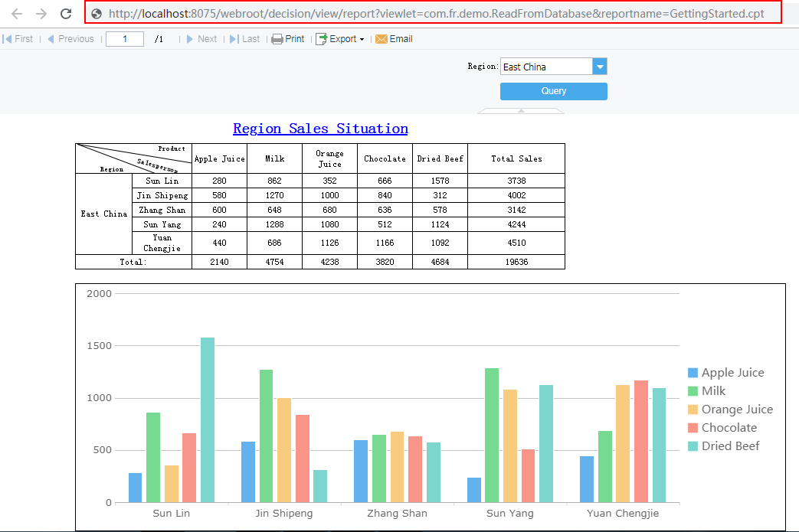Viewport: 799px width, 532px height.
Task: Toggle Apple Juice legend swatch
Action: pyautogui.click(x=693, y=373)
